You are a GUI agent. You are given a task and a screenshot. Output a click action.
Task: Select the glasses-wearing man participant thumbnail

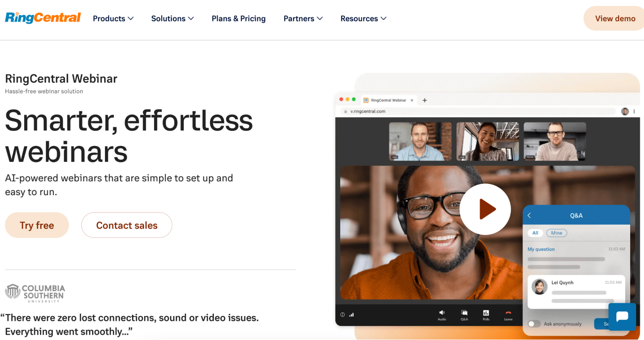coord(555,141)
